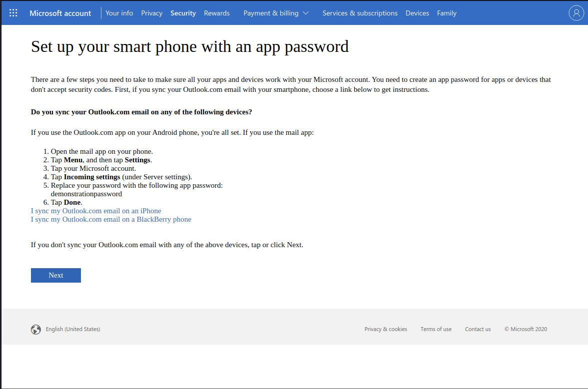Image resolution: width=588 pixels, height=389 pixels.
Task: Open the Your info tab
Action: [x=119, y=13]
